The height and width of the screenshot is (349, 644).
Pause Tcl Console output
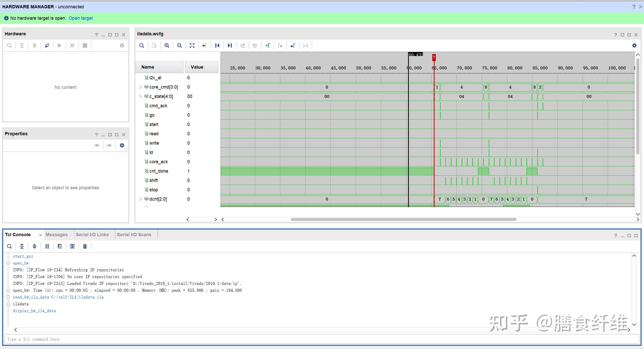coord(47,246)
